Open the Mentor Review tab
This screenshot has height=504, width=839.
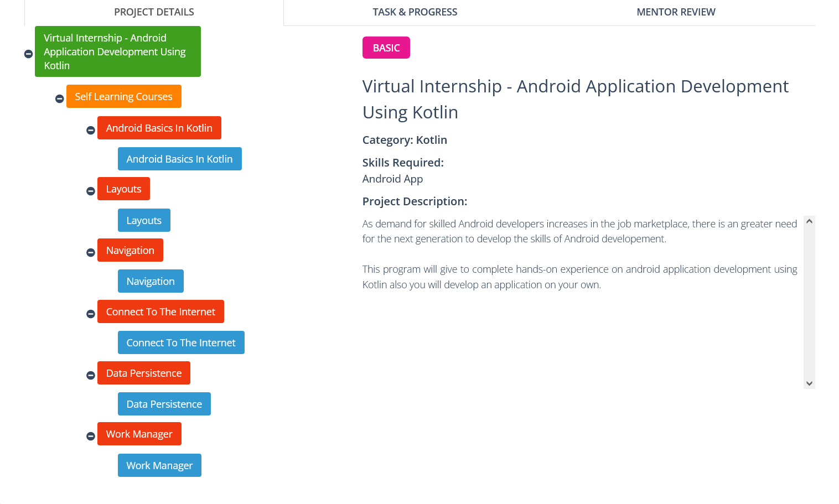coord(676,12)
